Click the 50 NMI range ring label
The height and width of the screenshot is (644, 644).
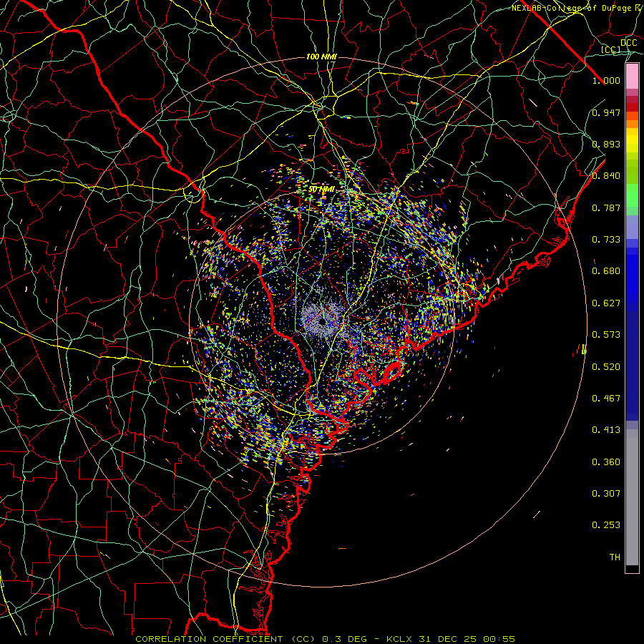321,190
